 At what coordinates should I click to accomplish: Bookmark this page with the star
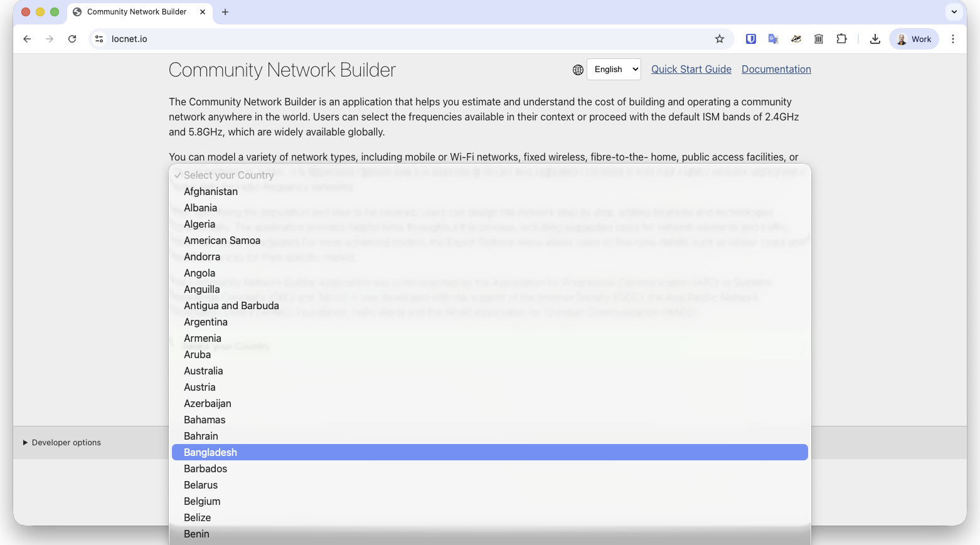coord(720,39)
